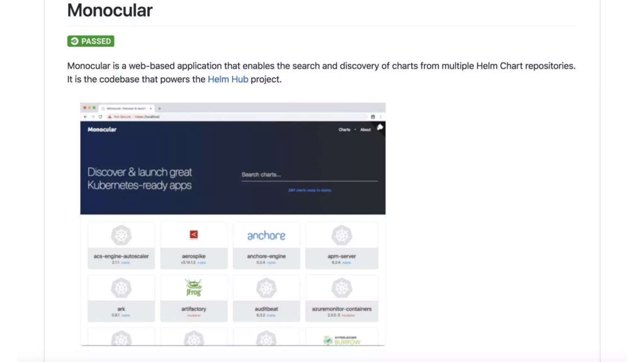
Task: Open the Helm Hub link
Action: 228,79
